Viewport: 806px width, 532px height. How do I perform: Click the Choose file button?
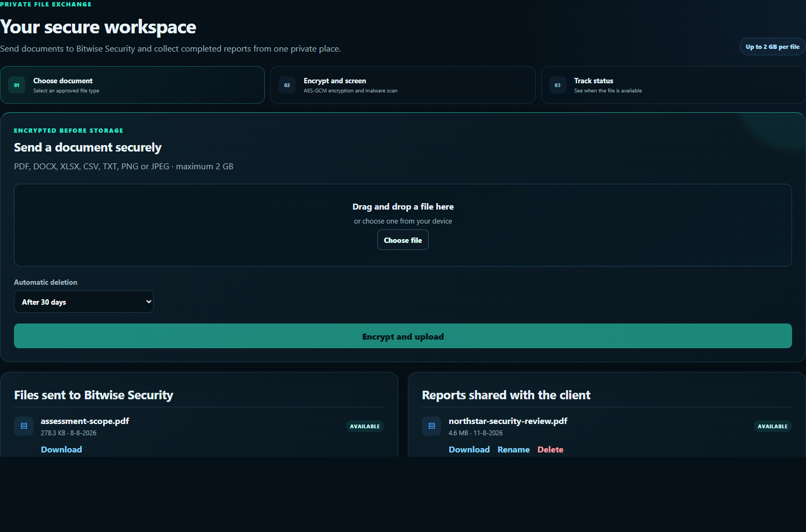click(x=403, y=240)
